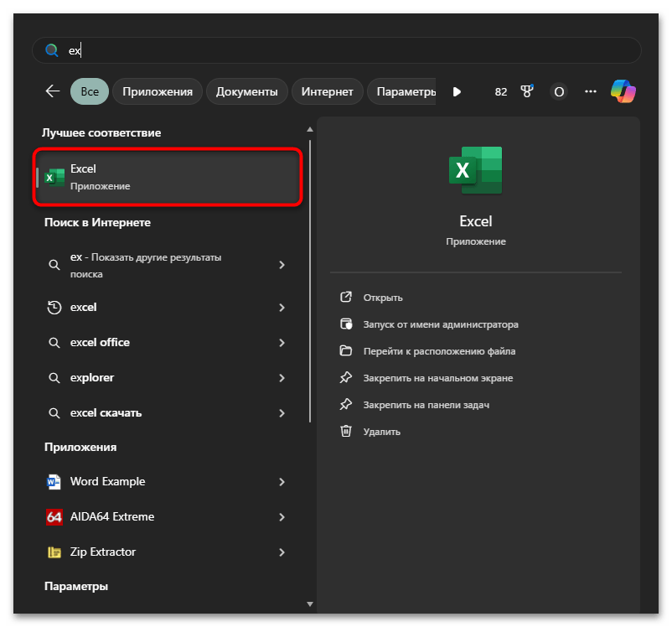
Task: Open the "AIDA64 Extreme" app result
Action: coord(165,517)
